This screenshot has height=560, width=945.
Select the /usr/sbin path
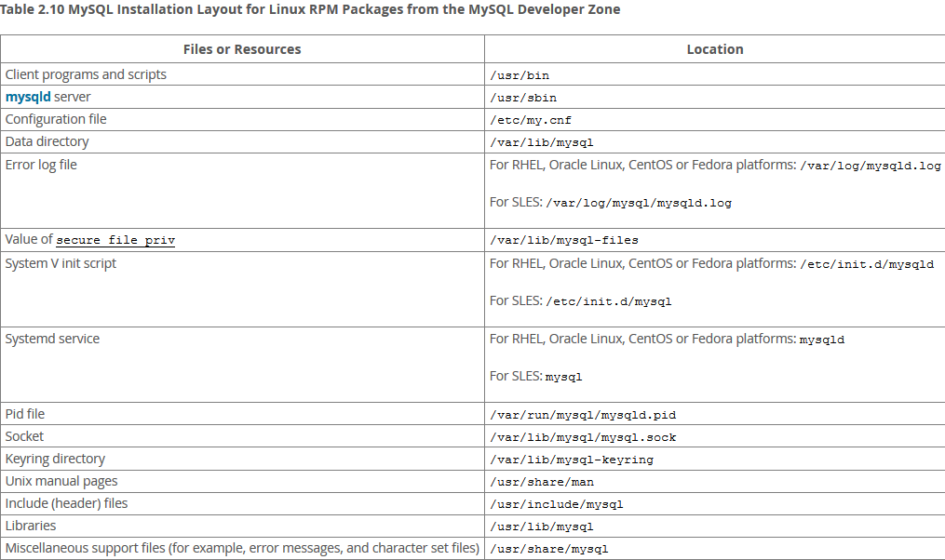523,98
